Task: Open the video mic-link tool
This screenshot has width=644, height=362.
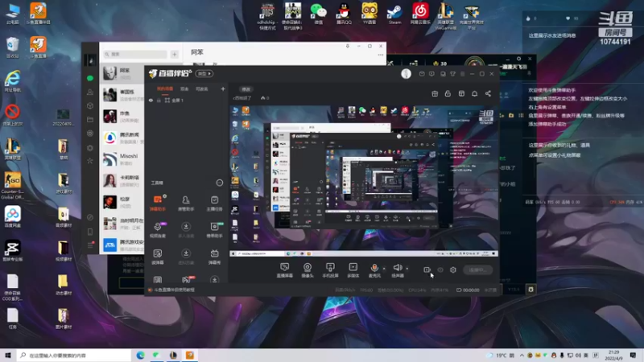Action: point(158,229)
